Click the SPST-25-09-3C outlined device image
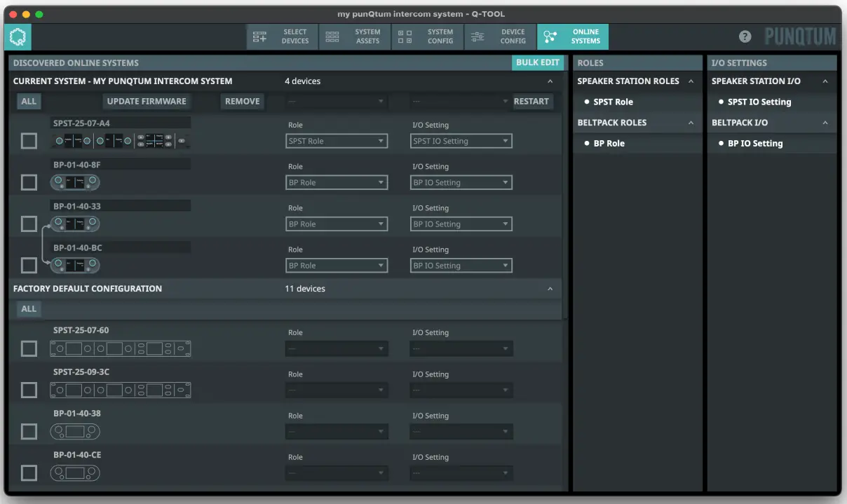Viewport: 847px width, 504px height. click(x=121, y=390)
